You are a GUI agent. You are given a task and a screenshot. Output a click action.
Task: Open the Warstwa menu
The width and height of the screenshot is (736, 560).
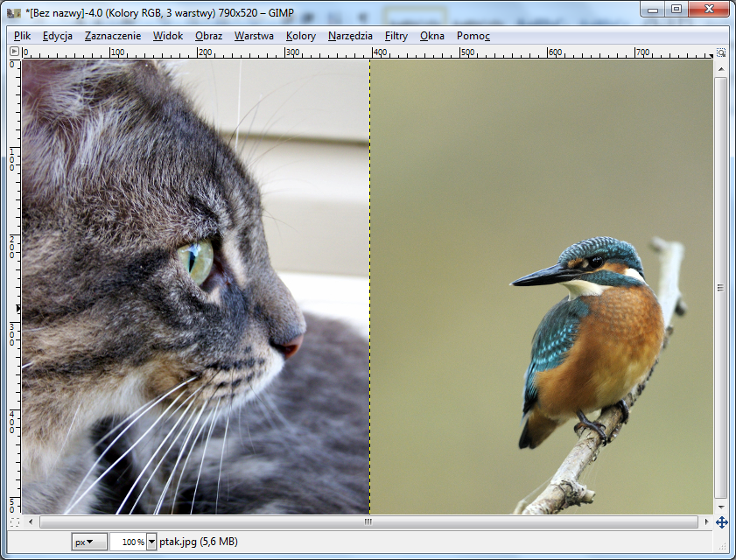tap(254, 36)
